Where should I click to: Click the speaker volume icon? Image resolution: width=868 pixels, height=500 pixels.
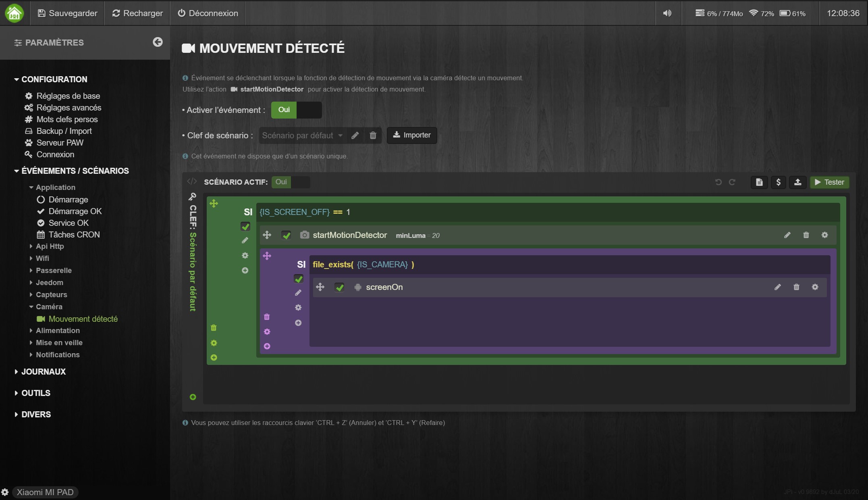click(667, 13)
